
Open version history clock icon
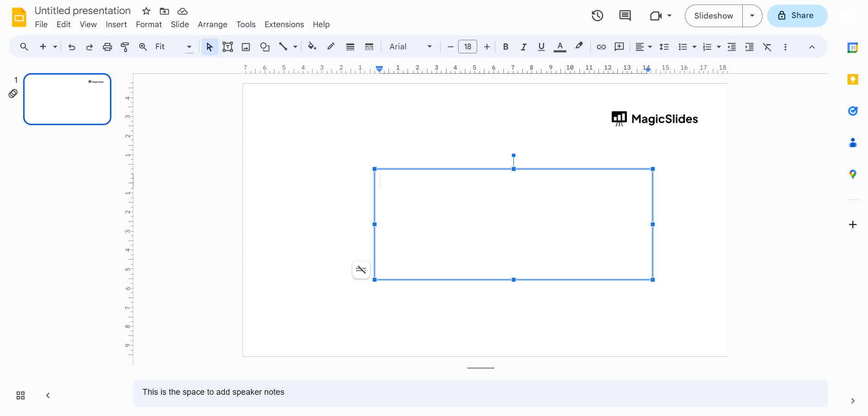click(598, 16)
